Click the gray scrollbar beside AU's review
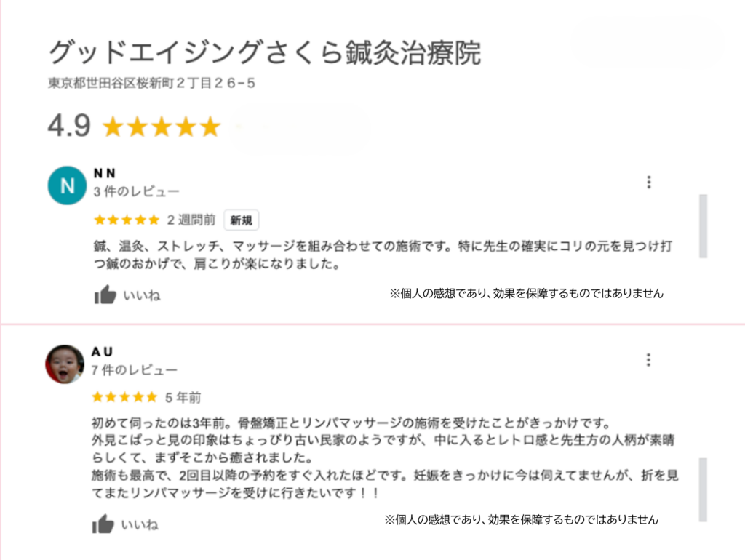This screenshot has width=745, height=560. [704, 489]
